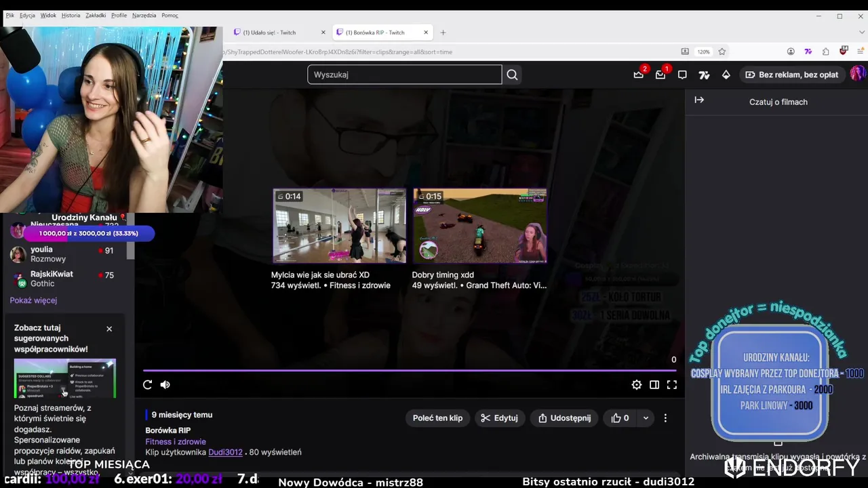Open the clip more options menu

[665, 418]
